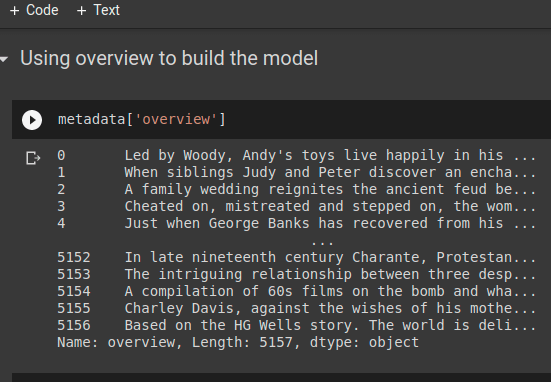Screen dimensions: 551x382
Task: Click the 'overview' string in the code
Action: click(x=176, y=119)
